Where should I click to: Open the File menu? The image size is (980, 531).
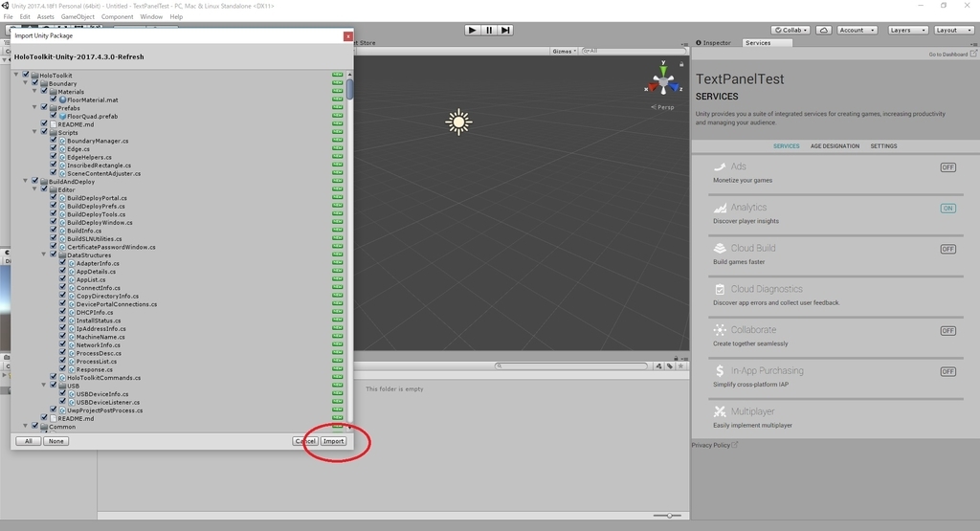click(x=8, y=17)
